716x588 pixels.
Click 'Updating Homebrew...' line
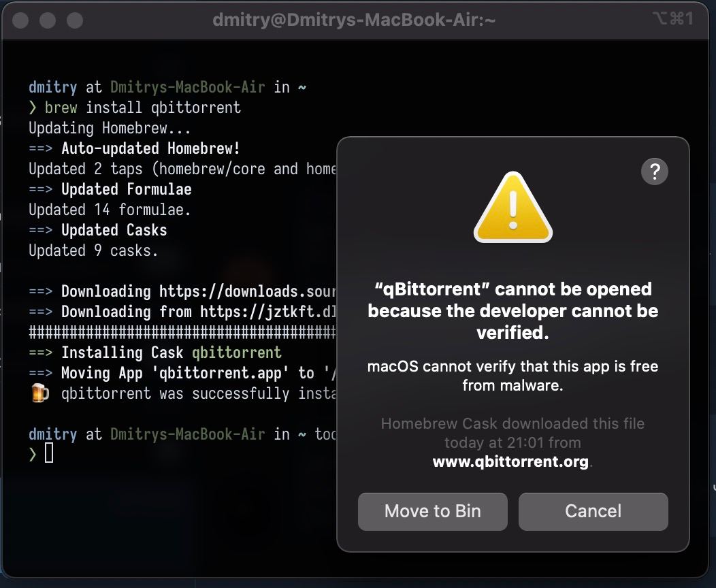click(x=110, y=128)
